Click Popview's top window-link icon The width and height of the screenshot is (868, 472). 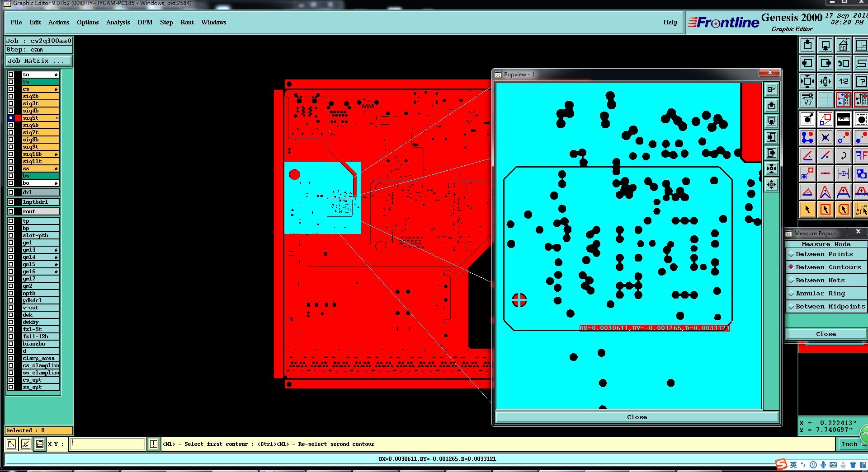point(772,89)
